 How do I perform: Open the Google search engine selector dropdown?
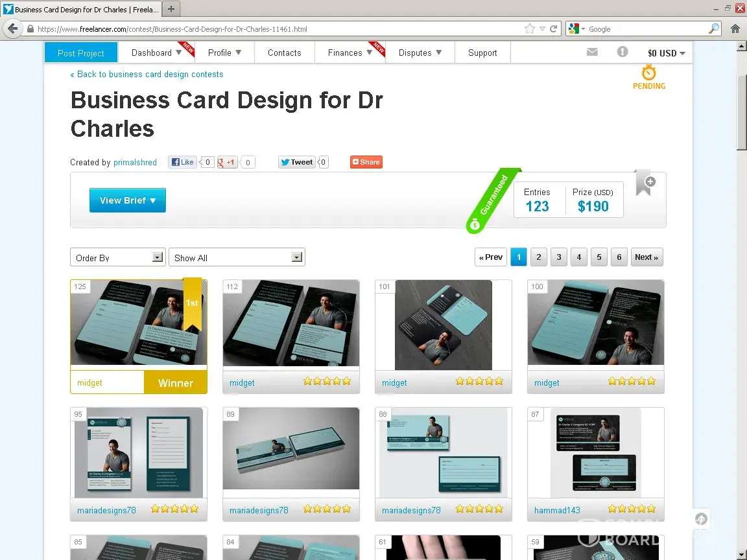pos(576,29)
